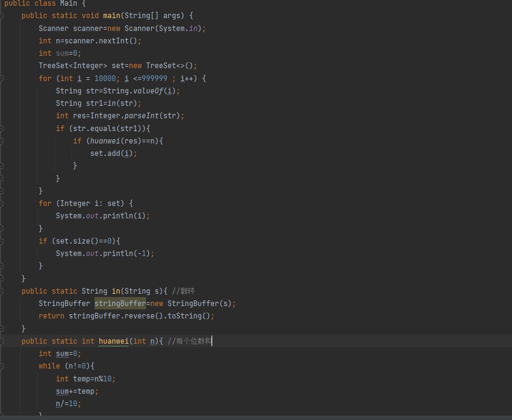Image resolution: width=512 pixels, height=420 pixels.
Task: Click the highlighted stringBuffer variable
Action: point(120,303)
